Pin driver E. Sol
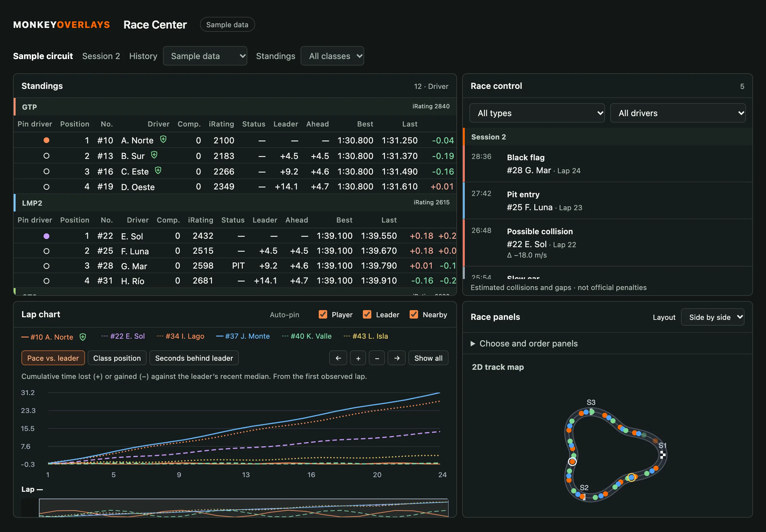This screenshot has height=532, width=766. (x=46, y=236)
